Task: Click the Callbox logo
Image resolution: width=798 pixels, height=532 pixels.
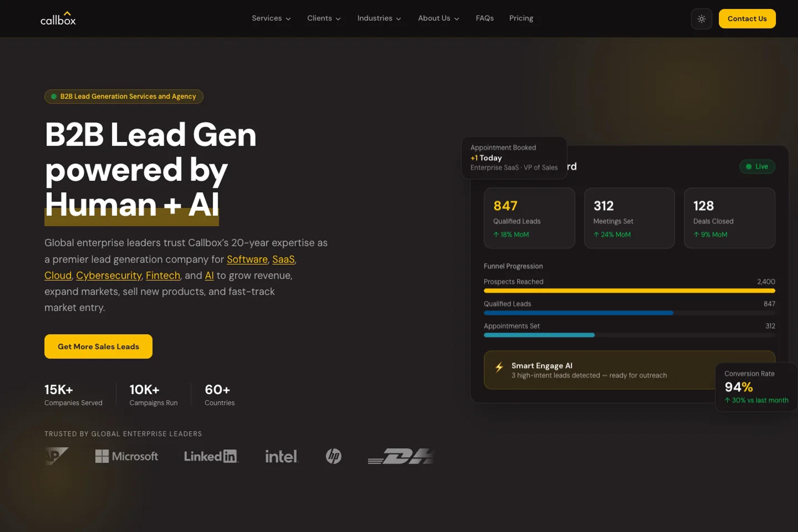Action: tap(58, 18)
